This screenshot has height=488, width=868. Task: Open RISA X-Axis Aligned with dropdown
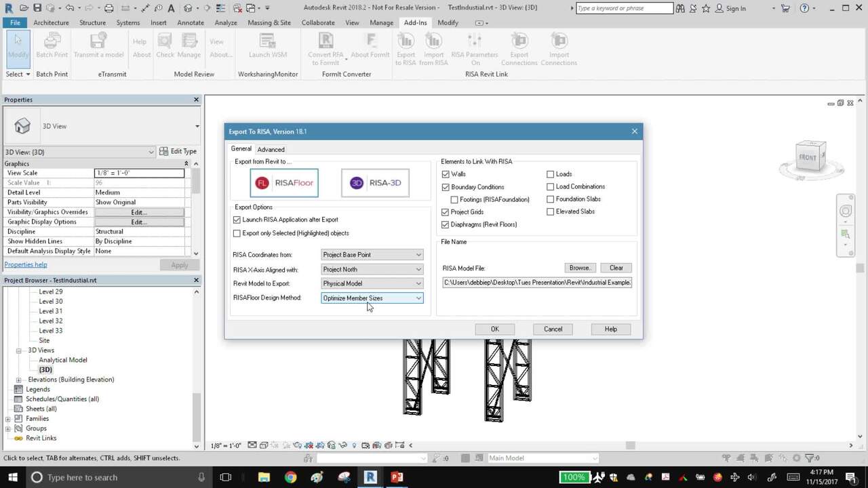click(x=372, y=269)
